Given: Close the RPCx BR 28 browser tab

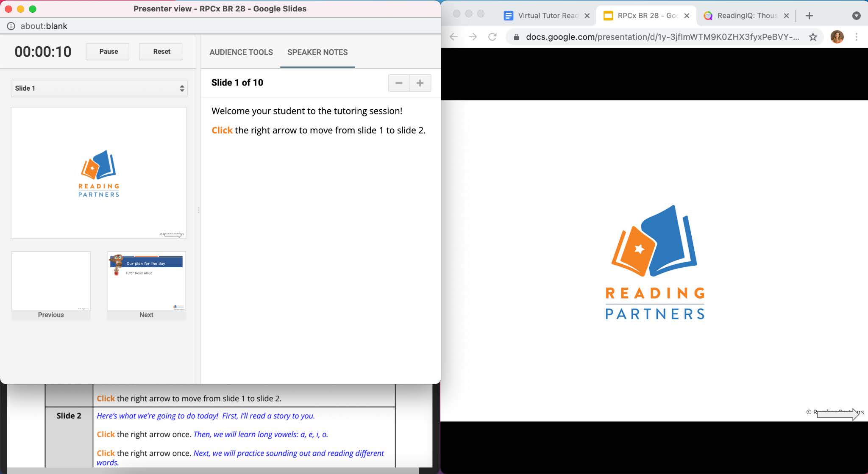Looking at the screenshot, I should (687, 16).
